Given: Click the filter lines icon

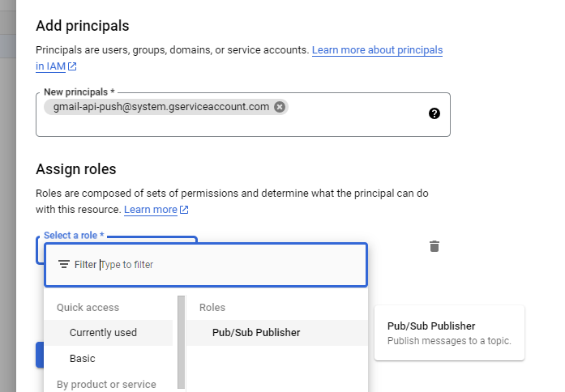Looking at the screenshot, I should [x=64, y=265].
